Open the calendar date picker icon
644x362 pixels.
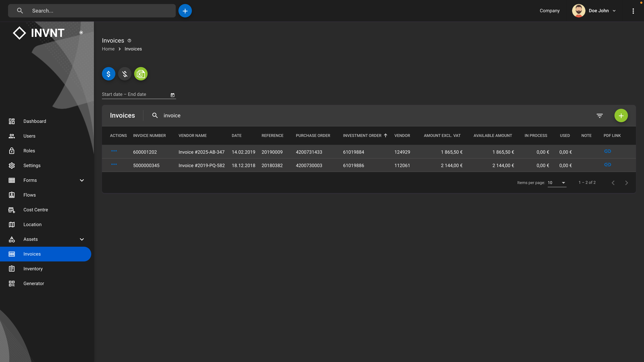pyautogui.click(x=173, y=95)
